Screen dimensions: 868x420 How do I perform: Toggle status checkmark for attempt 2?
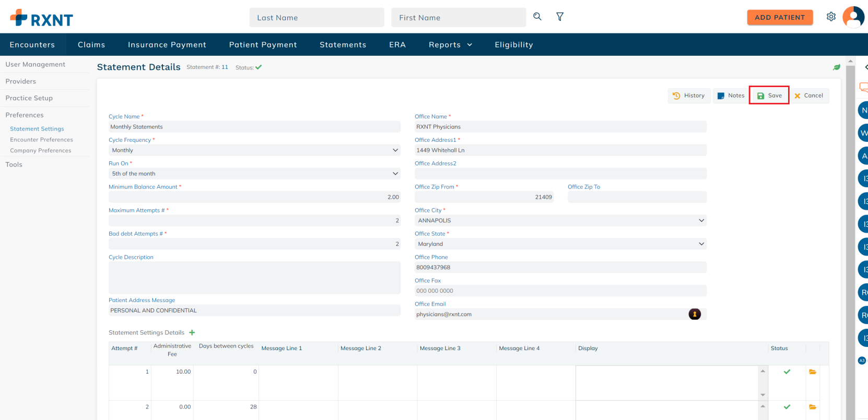[787, 407]
